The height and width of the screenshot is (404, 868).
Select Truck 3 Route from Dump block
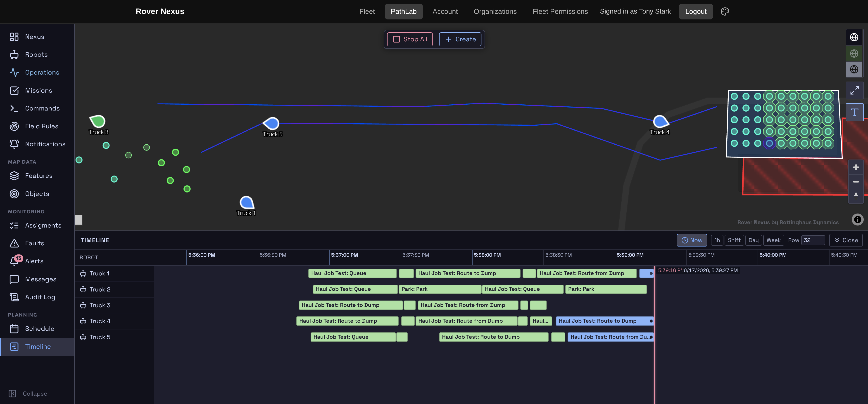click(468, 305)
